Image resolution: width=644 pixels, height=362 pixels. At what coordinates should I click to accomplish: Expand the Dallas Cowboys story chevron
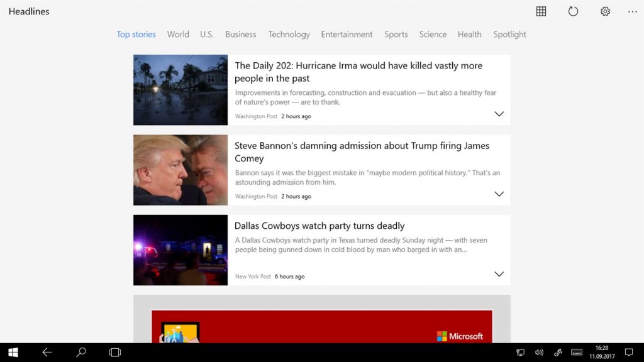tap(499, 274)
